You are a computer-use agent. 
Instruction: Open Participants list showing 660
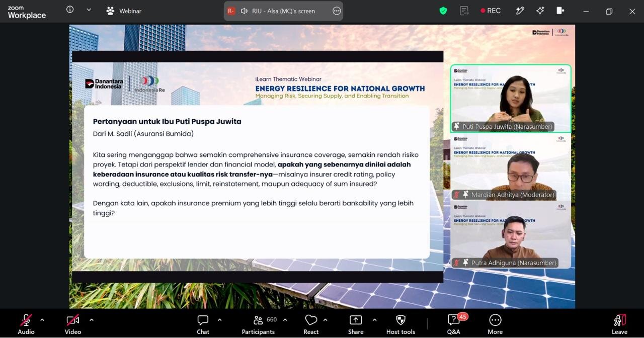(x=258, y=324)
